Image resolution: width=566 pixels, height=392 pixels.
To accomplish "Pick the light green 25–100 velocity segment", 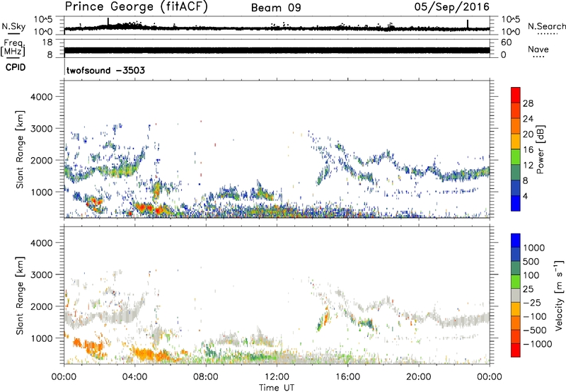I will [x=516, y=282].
